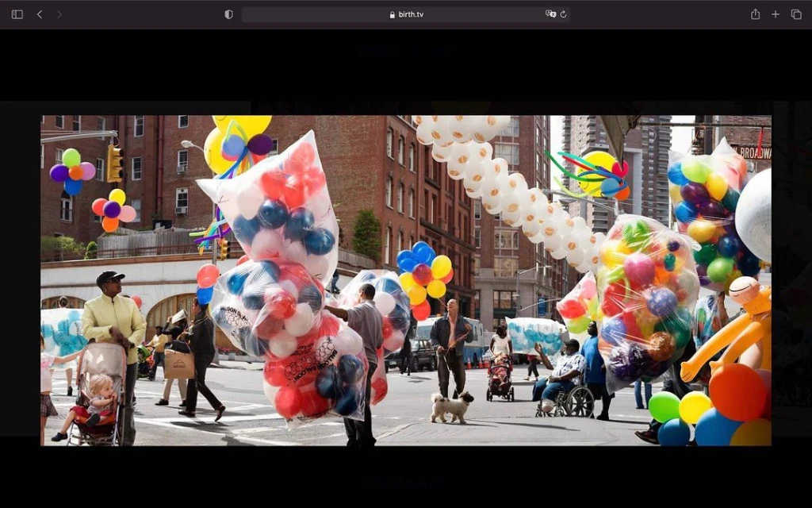Click the small white dog in photo
This screenshot has width=812, height=508.
tap(451, 406)
